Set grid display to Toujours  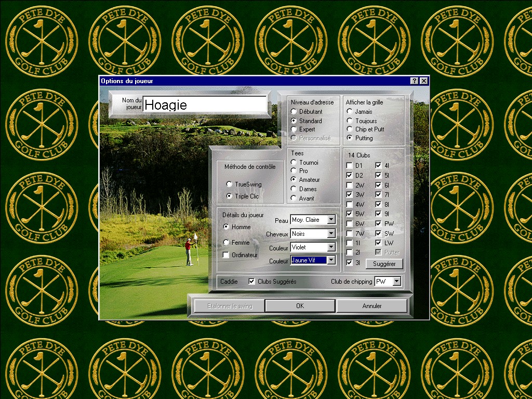350,121
